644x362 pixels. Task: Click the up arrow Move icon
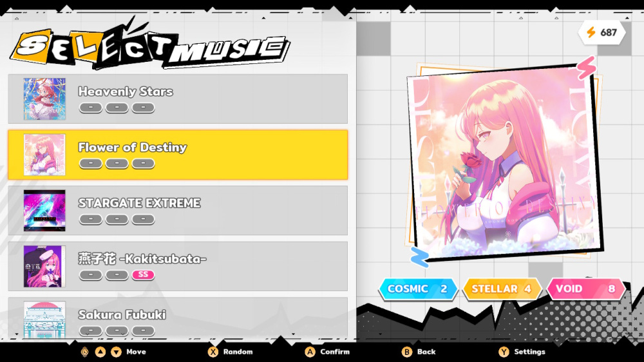coord(100,352)
